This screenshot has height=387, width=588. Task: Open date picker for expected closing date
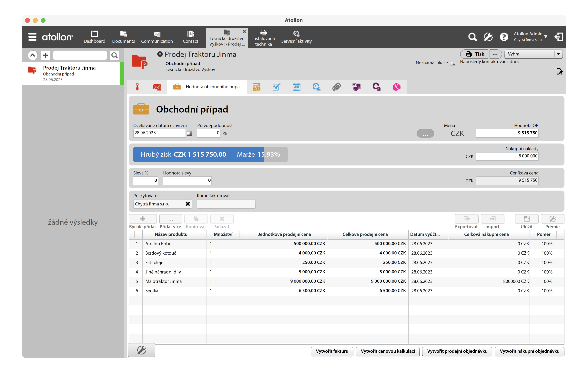189,133
